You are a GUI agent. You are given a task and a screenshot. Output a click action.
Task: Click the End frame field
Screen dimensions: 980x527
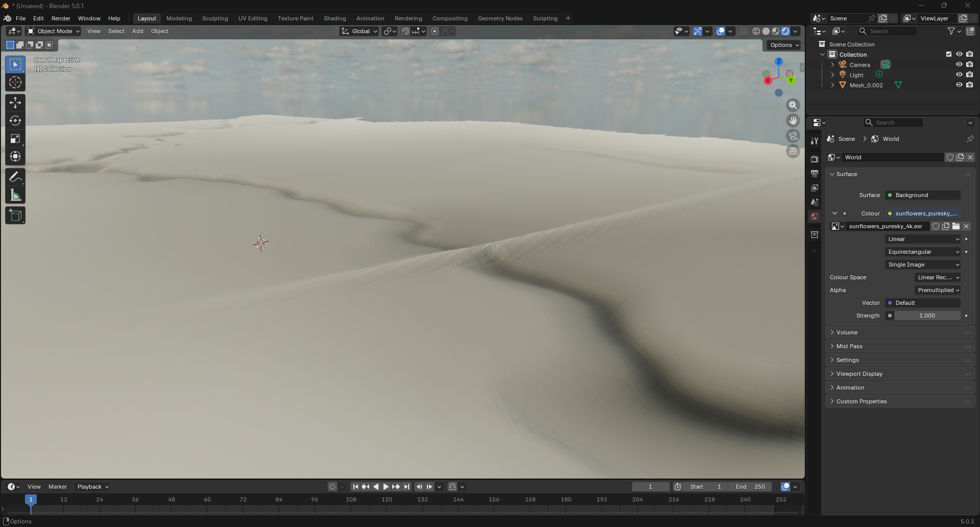coord(750,487)
